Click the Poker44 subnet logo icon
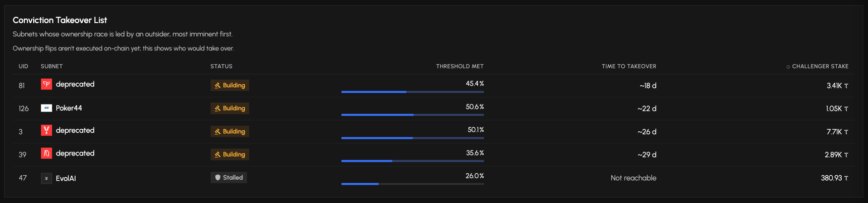This screenshot has width=868, height=203. pyautogui.click(x=46, y=108)
